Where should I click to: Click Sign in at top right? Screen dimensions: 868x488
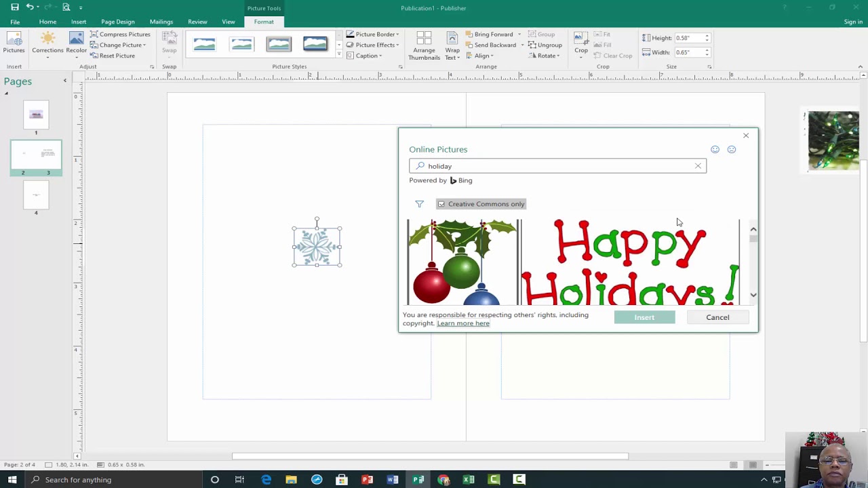point(853,22)
